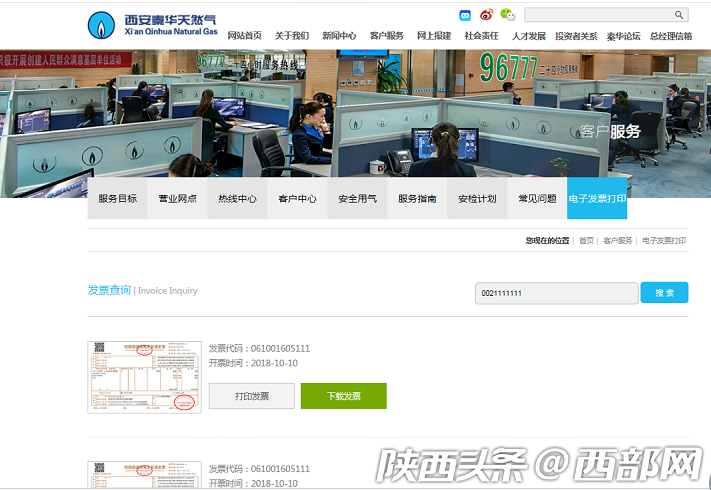Select the 电子发票打印 tab

pos(597,198)
